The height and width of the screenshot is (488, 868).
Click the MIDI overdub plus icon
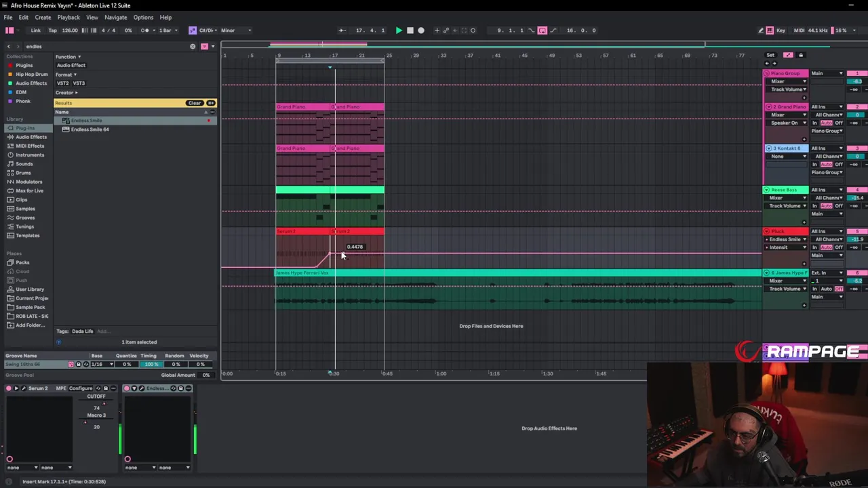[x=437, y=30]
